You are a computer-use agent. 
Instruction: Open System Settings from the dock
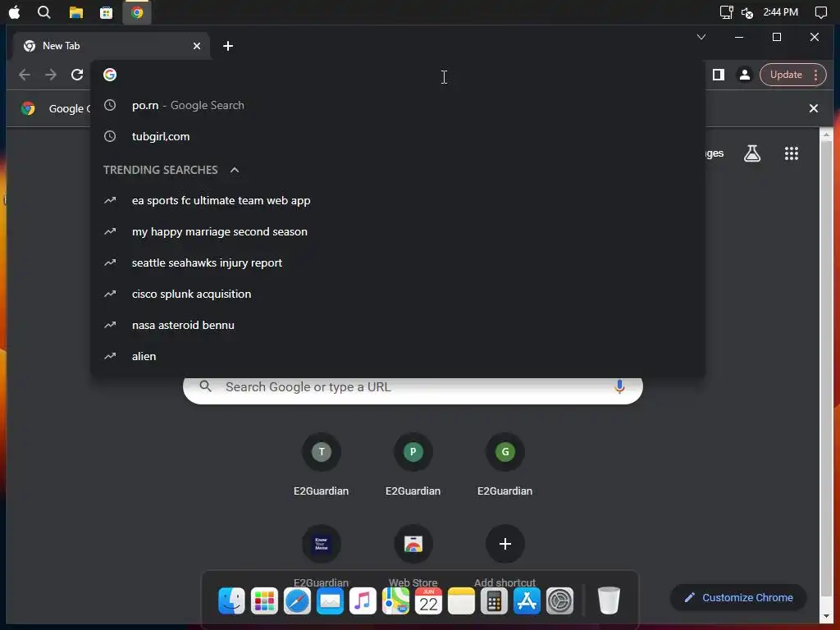[x=559, y=601]
